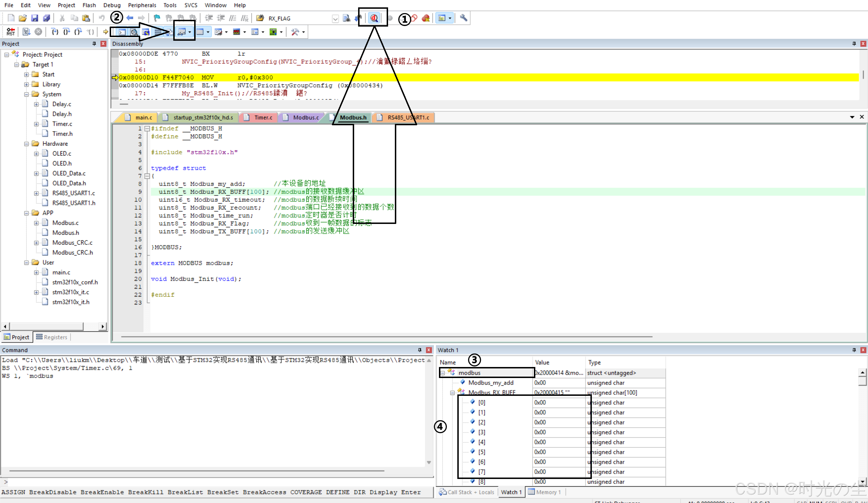Screen dimensions: 868x503
Task: Switch to the Registers panel tab
Action: tap(52, 337)
